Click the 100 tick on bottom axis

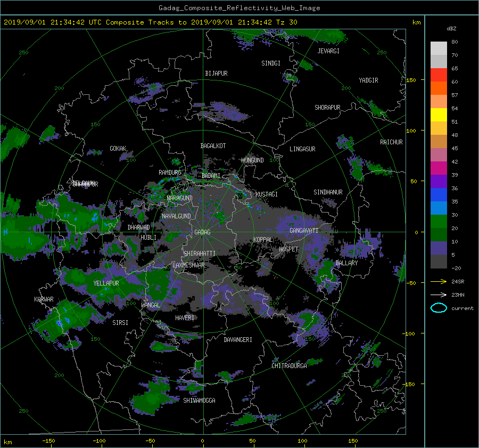click(302, 441)
